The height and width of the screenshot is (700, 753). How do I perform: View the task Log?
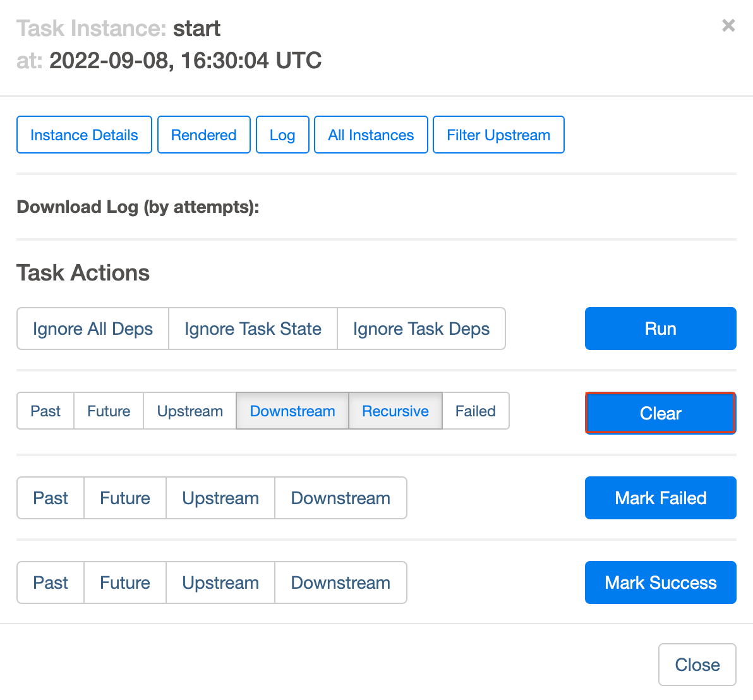click(282, 135)
